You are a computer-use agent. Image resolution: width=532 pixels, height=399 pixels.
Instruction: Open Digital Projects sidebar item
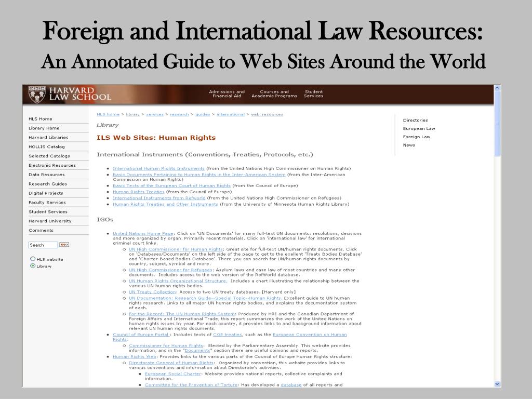click(x=46, y=193)
